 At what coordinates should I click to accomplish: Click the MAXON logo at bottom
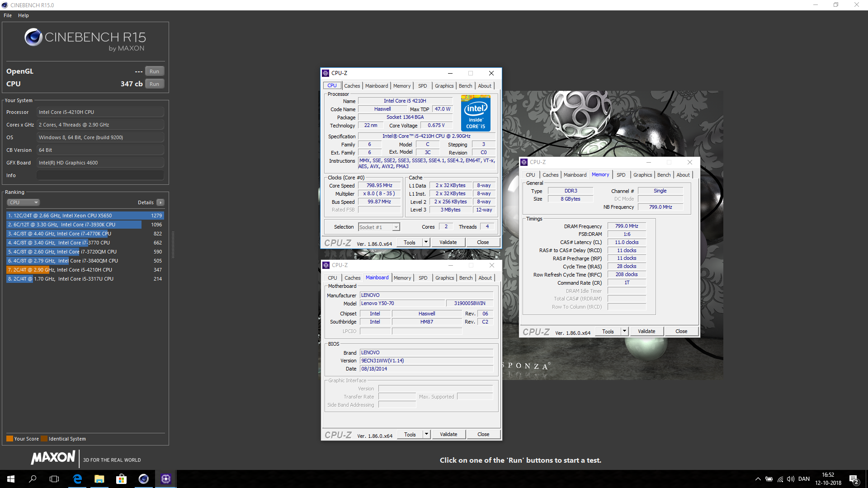[53, 457]
